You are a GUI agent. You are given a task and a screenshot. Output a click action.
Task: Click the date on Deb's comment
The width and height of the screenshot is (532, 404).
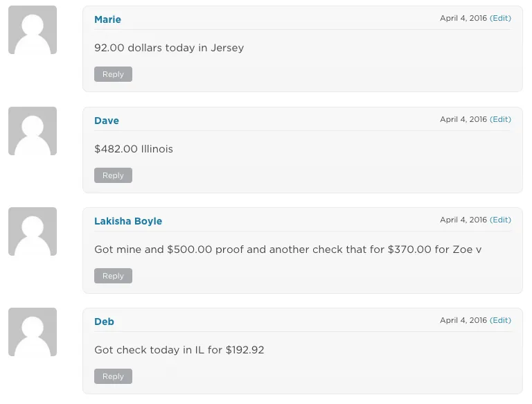[x=463, y=320]
